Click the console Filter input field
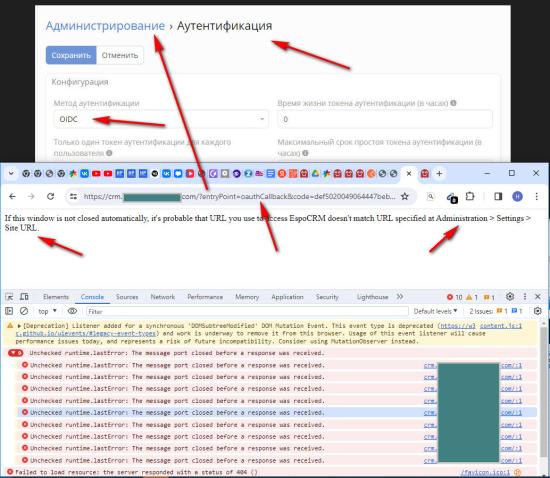 pyautogui.click(x=247, y=311)
